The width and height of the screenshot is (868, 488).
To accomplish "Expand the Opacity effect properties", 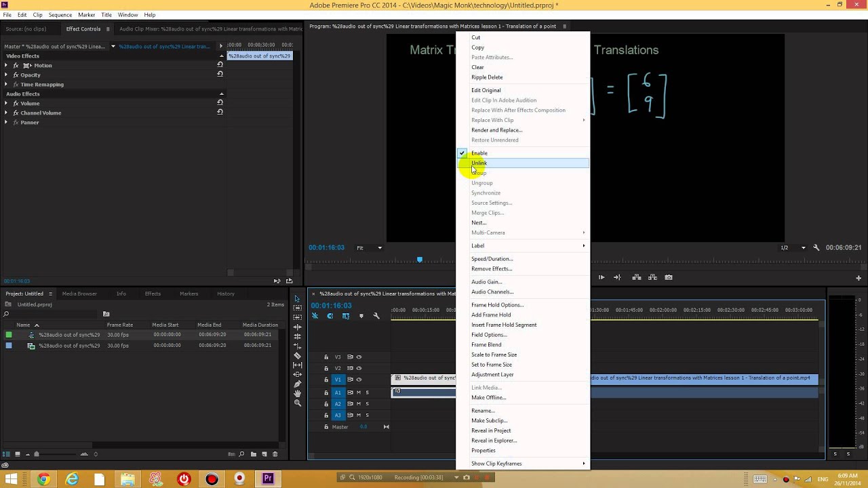I will (x=6, y=75).
